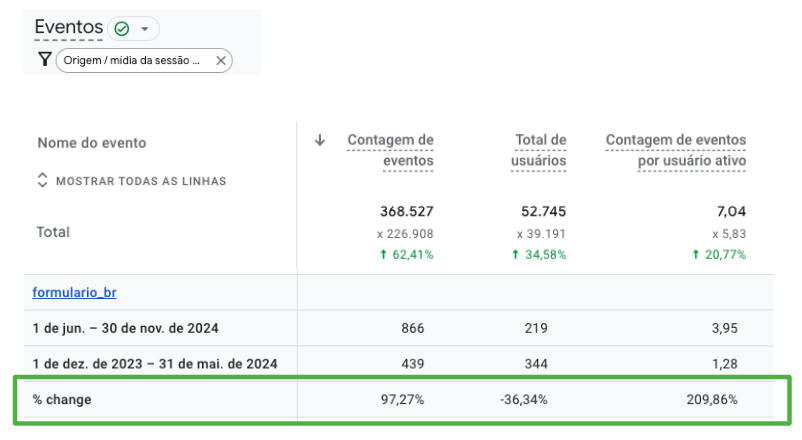Sort by Contagem de eventos column
Viewport: 802px width, 440px height.
pos(390,150)
